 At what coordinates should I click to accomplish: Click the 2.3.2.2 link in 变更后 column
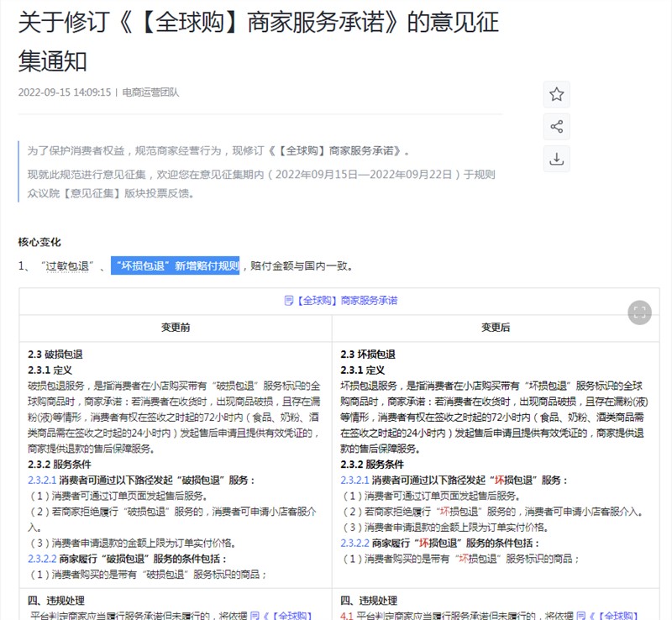click(354, 543)
